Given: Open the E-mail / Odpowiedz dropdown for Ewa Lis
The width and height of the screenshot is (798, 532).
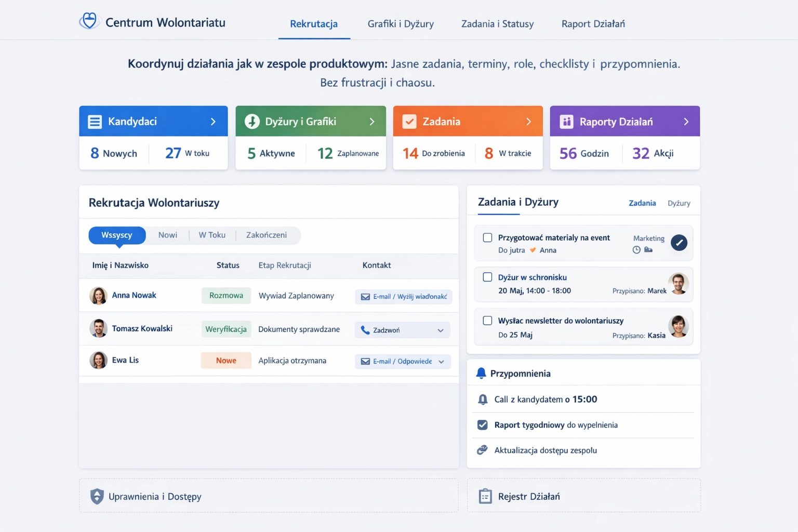Looking at the screenshot, I should (x=441, y=361).
